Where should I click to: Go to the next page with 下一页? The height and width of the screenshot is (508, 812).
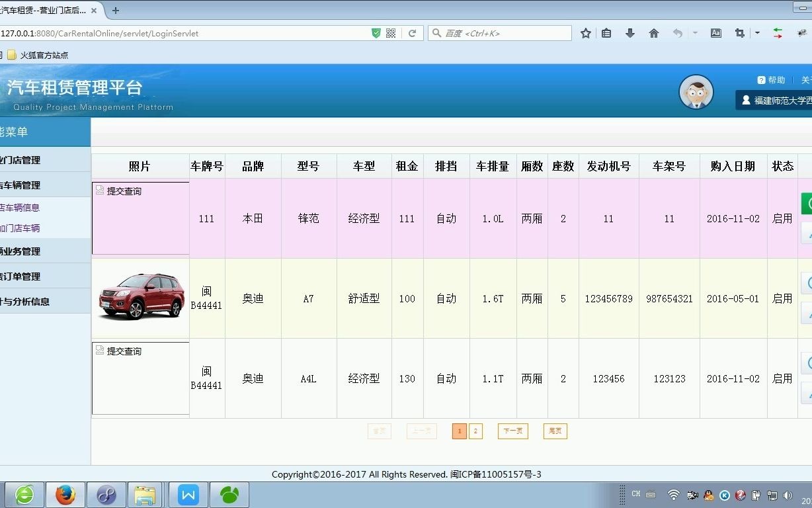tap(512, 431)
